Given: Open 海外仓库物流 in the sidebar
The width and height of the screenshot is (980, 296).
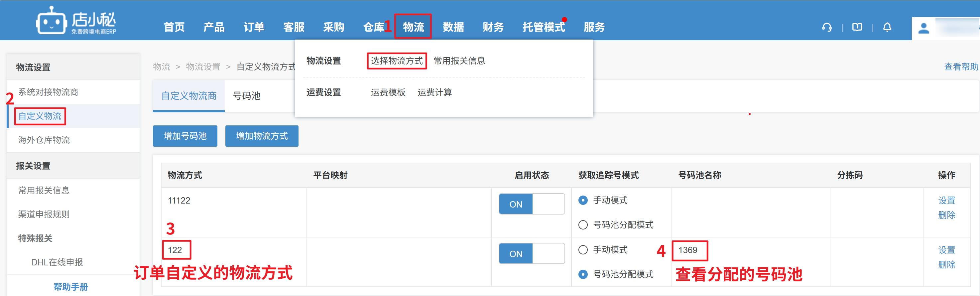Looking at the screenshot, I should tap(44, 140).
